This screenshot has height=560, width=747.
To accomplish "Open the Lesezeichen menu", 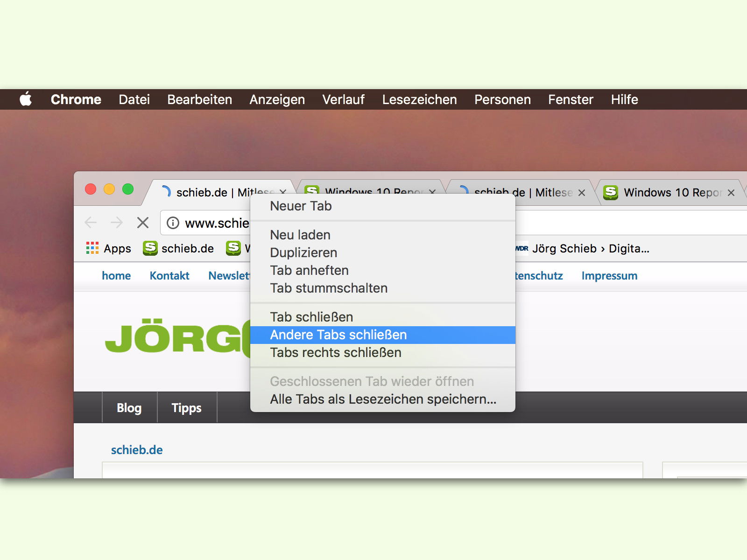I will pos(419,99).
